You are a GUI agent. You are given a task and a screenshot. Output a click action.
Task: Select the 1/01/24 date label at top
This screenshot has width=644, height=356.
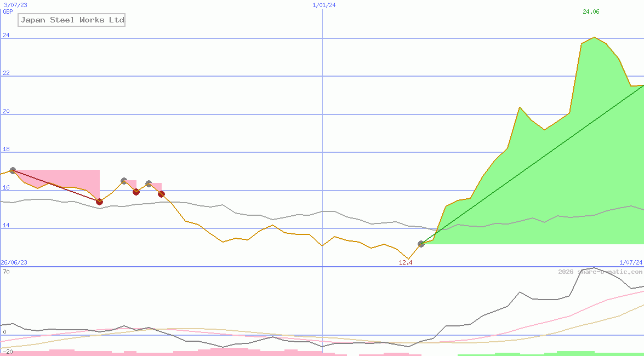coord(324,5)
